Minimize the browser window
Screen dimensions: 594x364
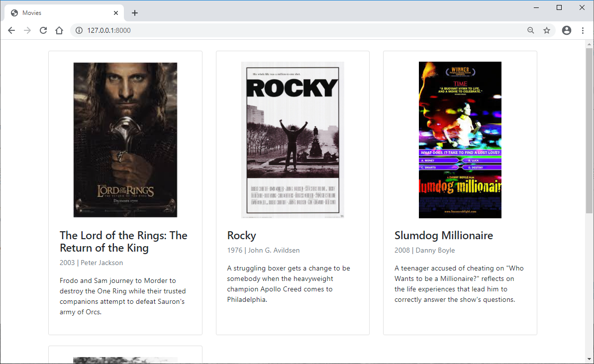(536, 7)
